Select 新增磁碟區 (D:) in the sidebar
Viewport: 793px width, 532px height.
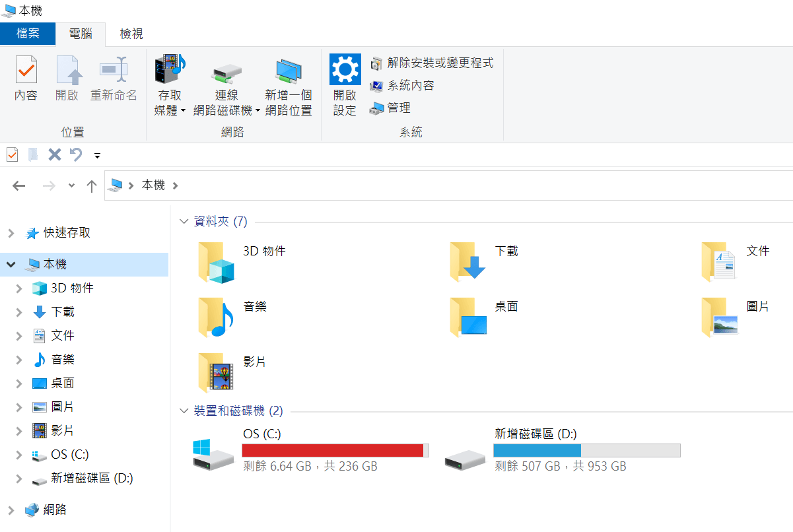[x=92, y=478]
